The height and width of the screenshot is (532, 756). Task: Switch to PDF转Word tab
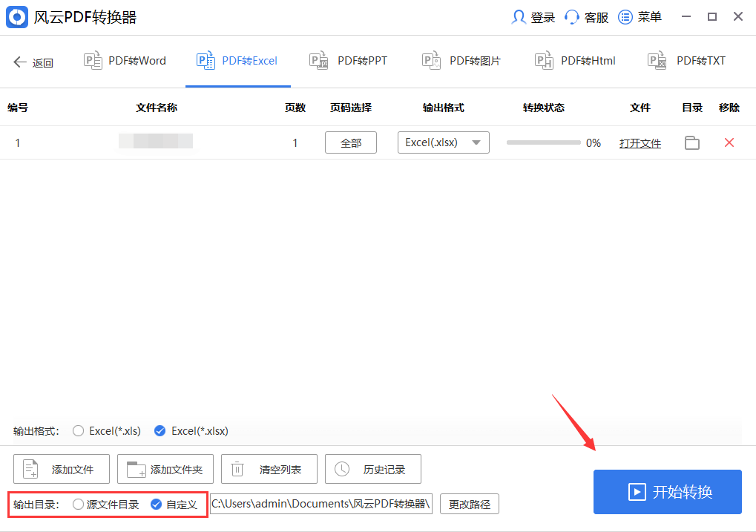(x=125, y=62)
